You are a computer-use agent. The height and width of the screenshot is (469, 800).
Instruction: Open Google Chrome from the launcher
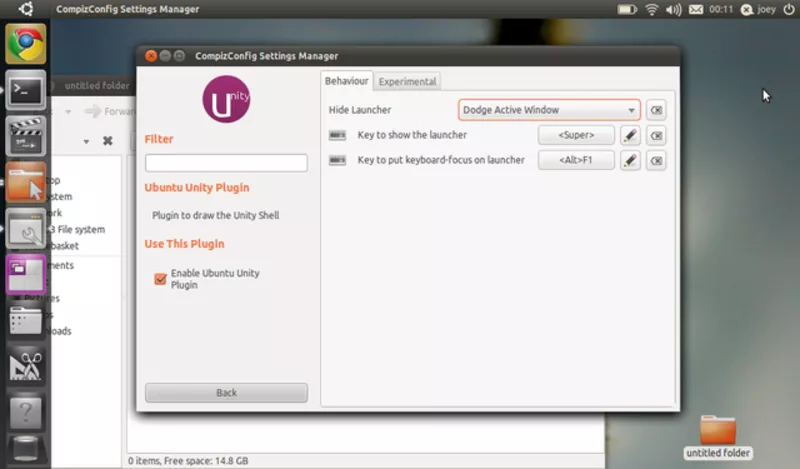tap(26, 44)
